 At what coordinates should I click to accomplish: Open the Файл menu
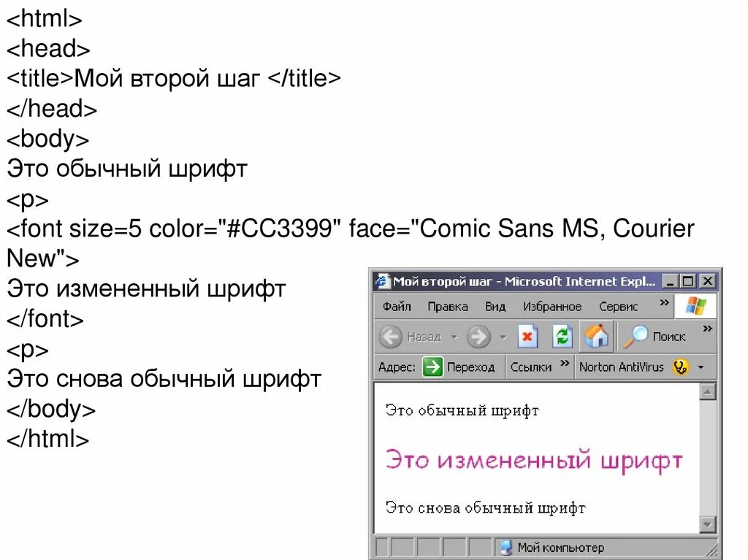(397, 306)
